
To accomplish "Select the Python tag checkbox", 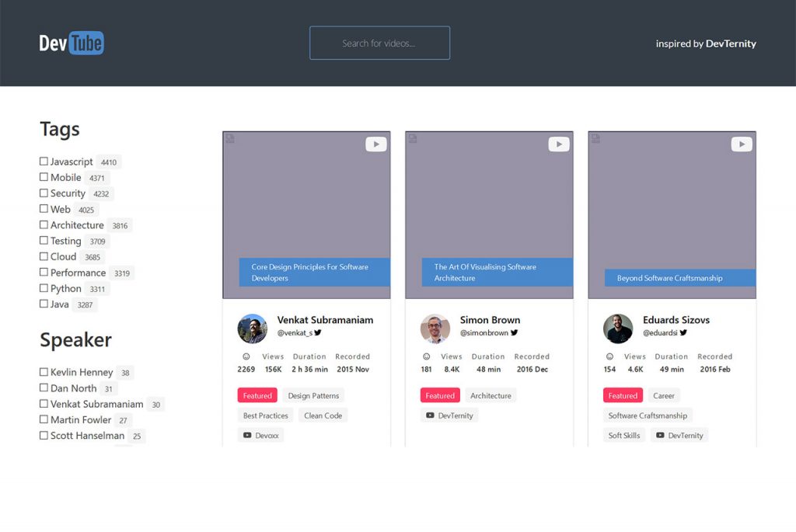I will point(44,288).
